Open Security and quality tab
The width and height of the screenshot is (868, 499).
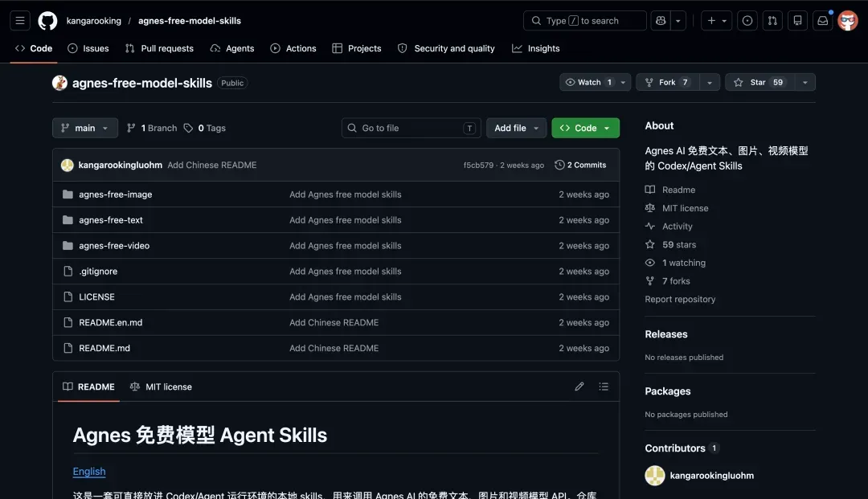click(x=446, y=49)
